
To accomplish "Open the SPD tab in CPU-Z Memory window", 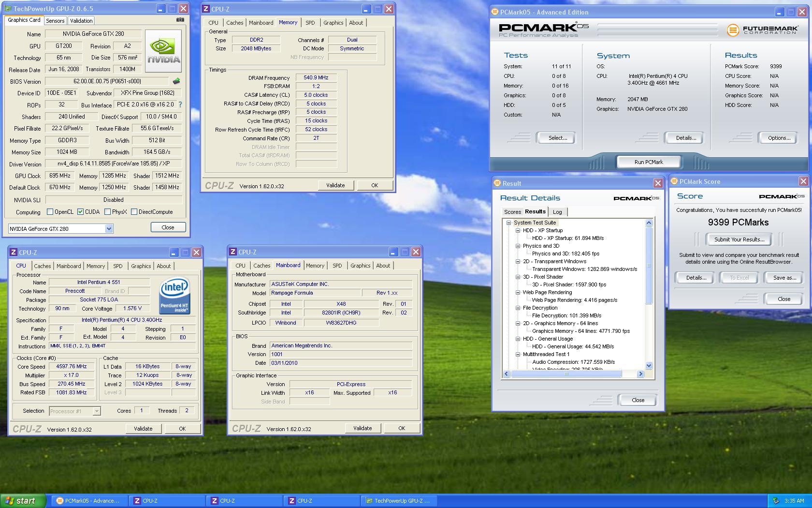I will point(310,23).
